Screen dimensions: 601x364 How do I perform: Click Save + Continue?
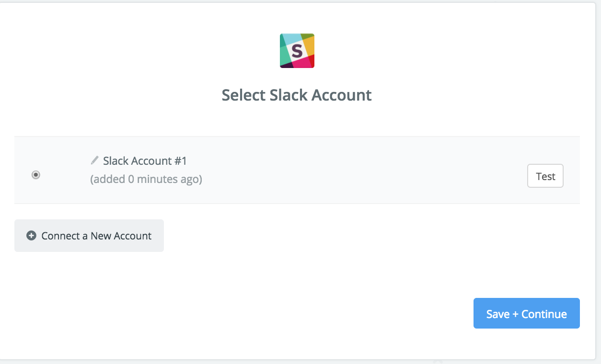[527, 313]
